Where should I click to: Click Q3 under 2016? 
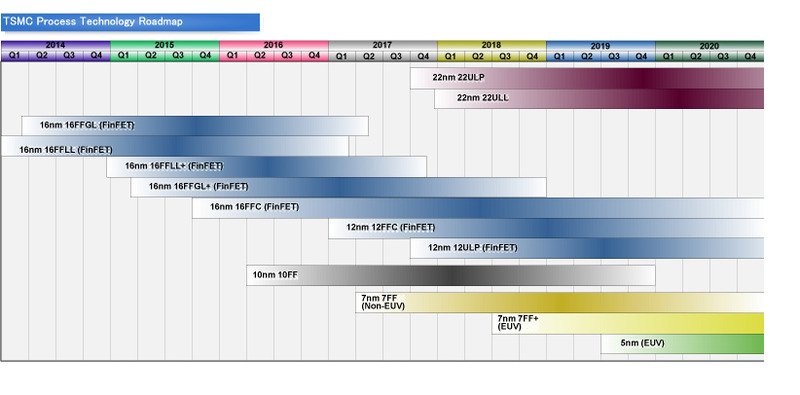(287, 56)
